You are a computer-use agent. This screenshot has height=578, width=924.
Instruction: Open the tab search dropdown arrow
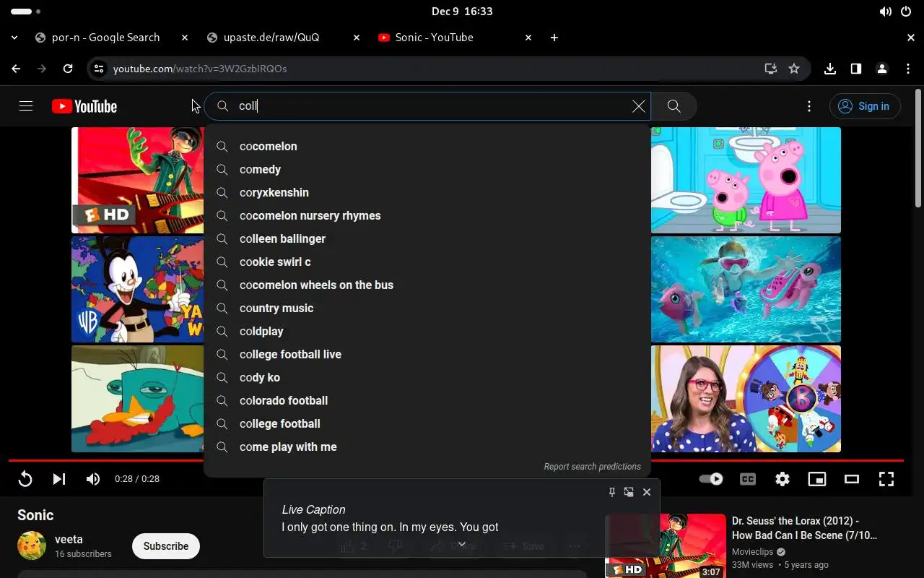tap(14, 38)
